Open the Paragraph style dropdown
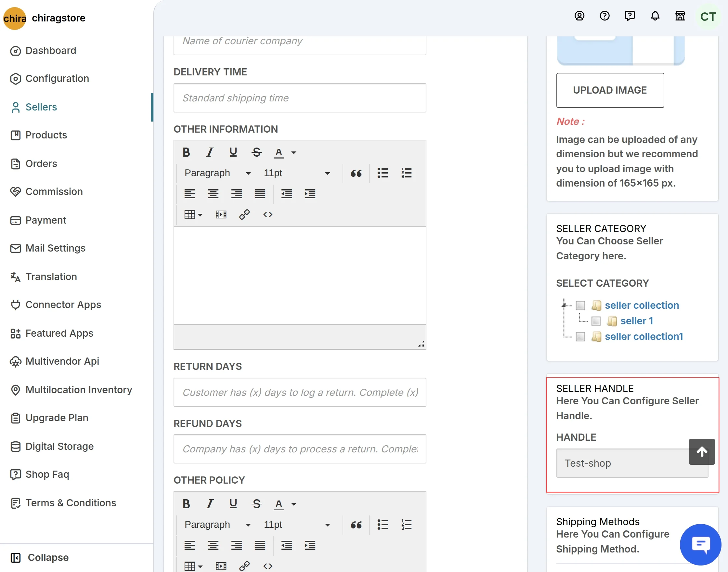This screenshot has height=572, width=728. point(217,173)
